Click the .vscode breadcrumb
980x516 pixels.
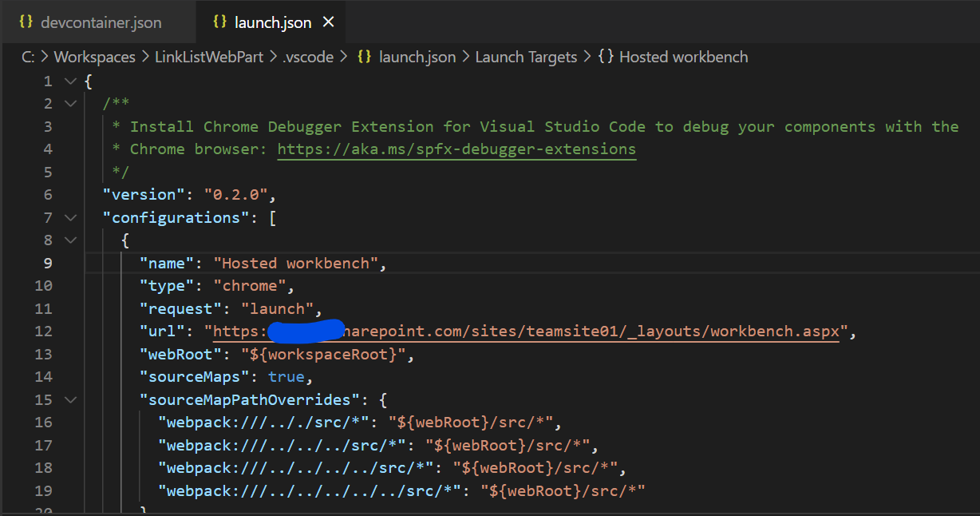(308, 57)
